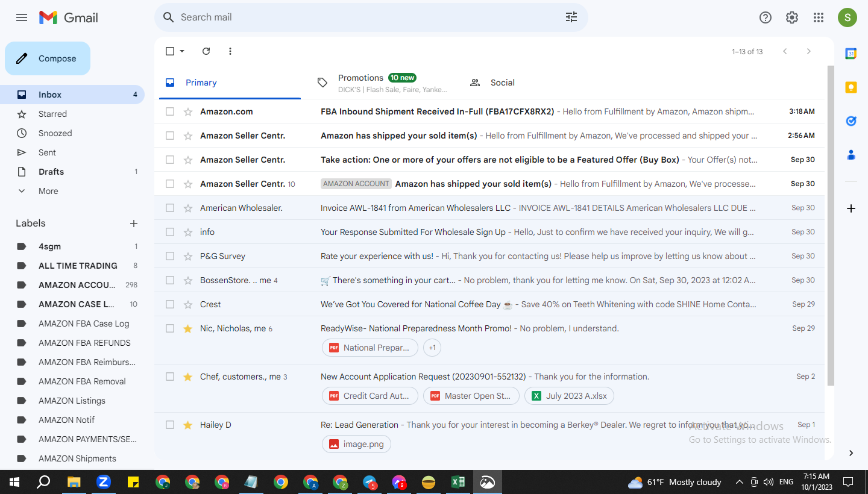Screen dimensions: 868x494
Task: Open Excel from the taskbar
Action: pyautogui.click(x=458, y=482)
